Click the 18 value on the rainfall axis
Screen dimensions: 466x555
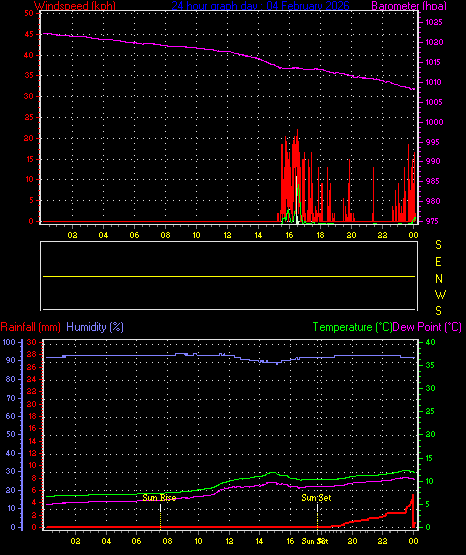click(32, 416)
